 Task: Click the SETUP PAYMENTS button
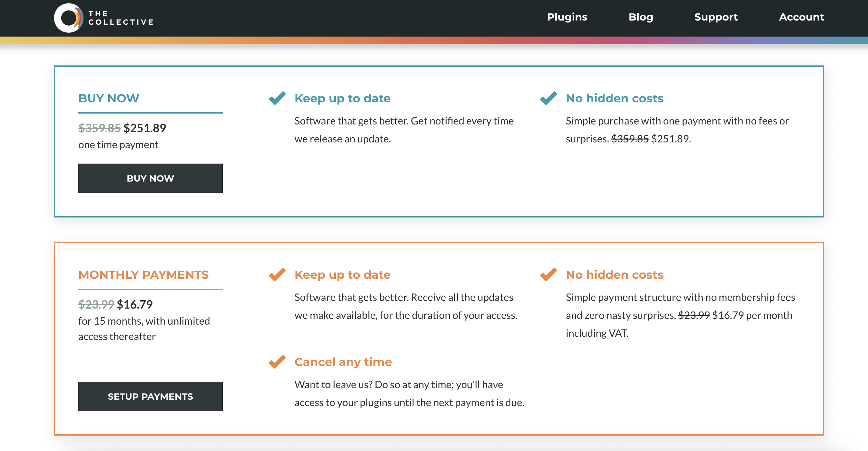coord(150,396)
